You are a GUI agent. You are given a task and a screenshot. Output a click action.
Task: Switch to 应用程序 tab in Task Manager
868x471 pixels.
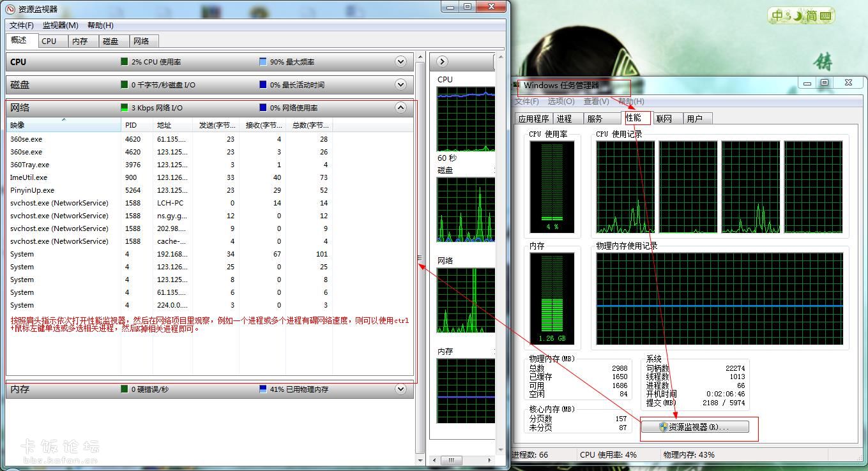534,119
